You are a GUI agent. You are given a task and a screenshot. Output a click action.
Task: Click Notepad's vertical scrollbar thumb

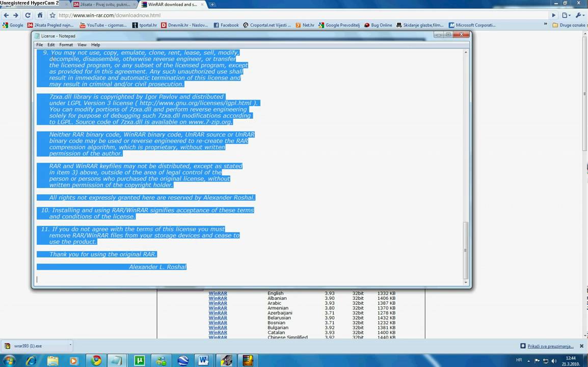point(466,250)
